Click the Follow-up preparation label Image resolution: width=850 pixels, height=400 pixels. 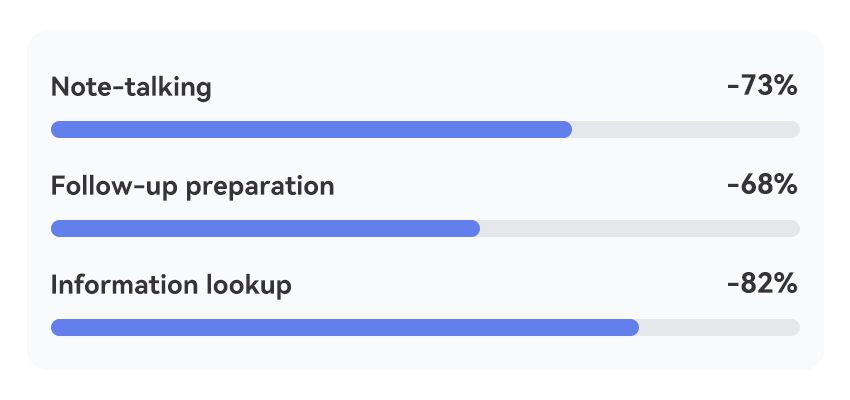pos(192,187)
